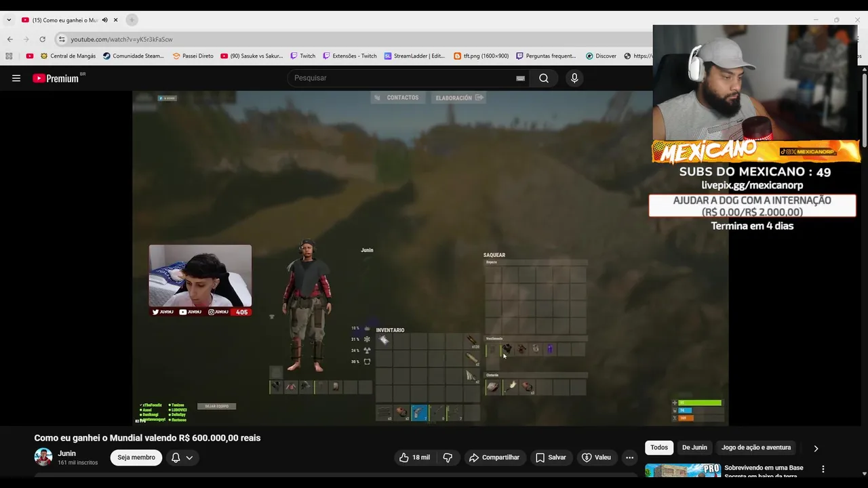Open Sobrevivendo em uma Base video title
This screenshot has height=488, width=868.
point(764,471)
